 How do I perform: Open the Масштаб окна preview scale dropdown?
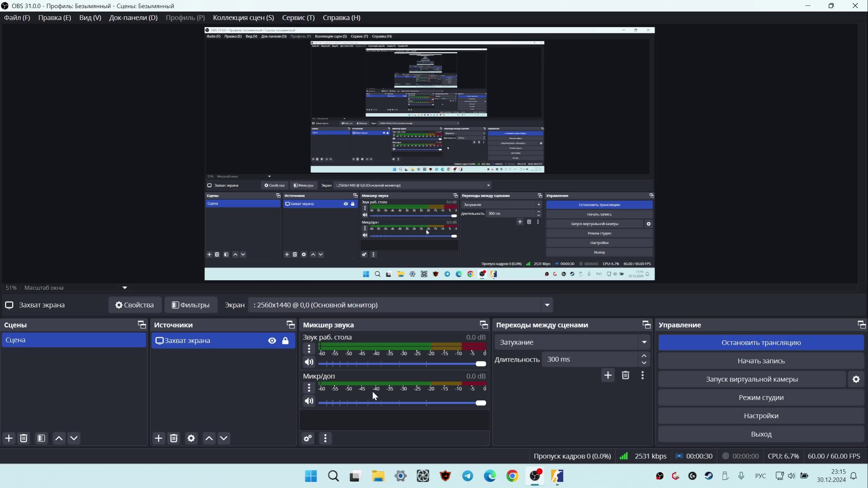tap(124, 288)
